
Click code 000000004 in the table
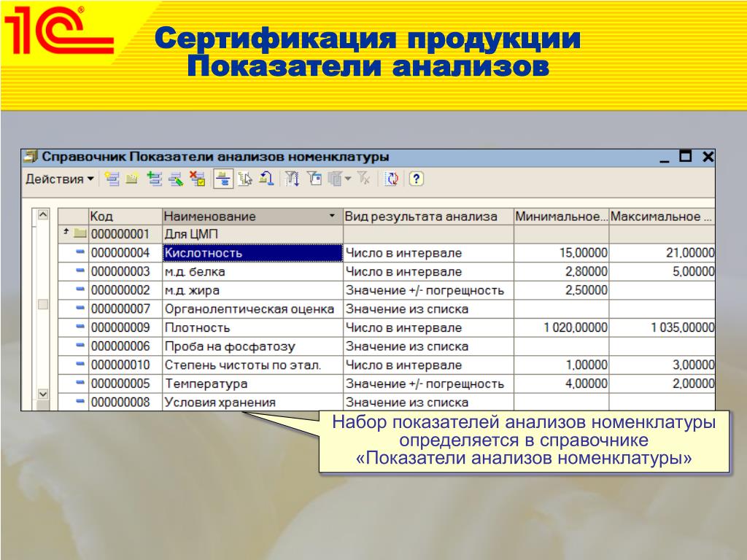120,253
